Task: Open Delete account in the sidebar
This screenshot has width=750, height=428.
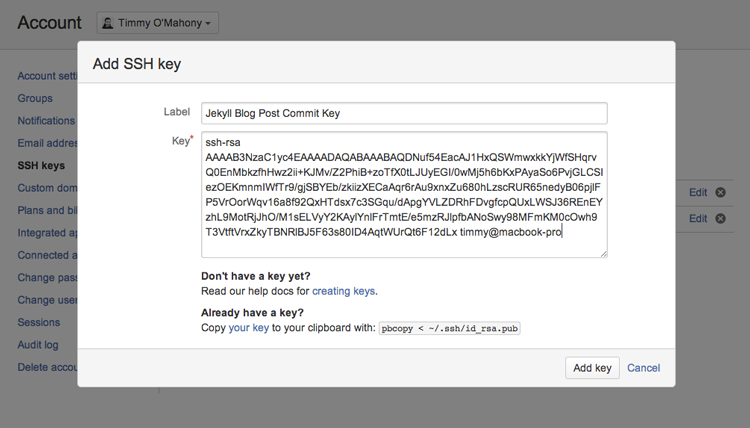Action: 47,367
